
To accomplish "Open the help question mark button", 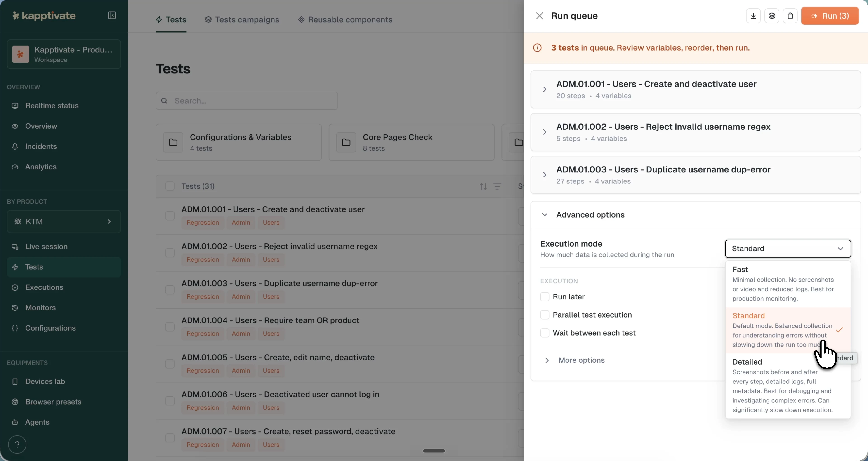I will 17,445.
